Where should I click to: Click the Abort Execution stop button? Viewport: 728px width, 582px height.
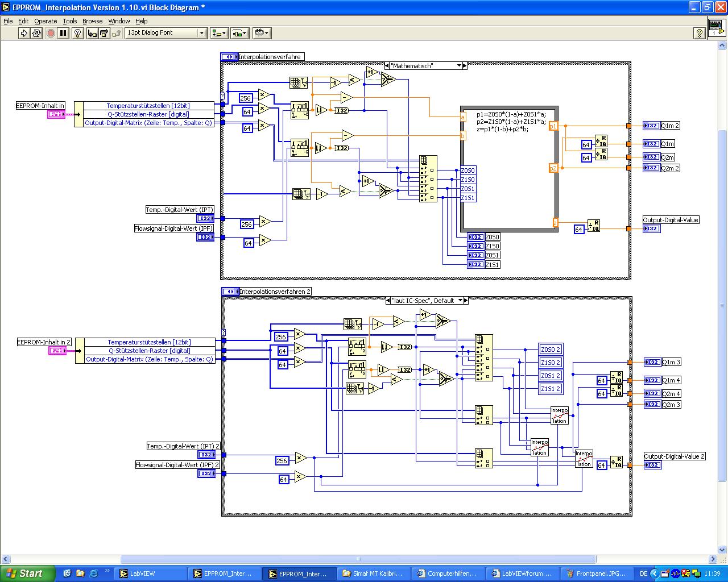[51, 34]
